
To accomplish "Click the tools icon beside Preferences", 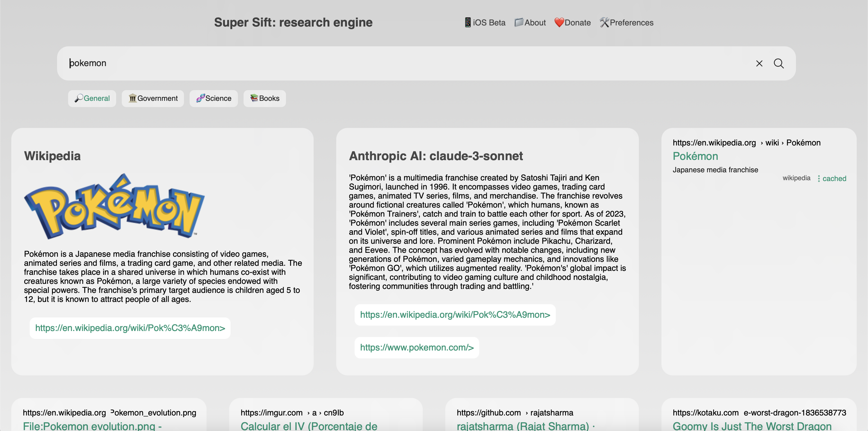I will coord(604,23).
